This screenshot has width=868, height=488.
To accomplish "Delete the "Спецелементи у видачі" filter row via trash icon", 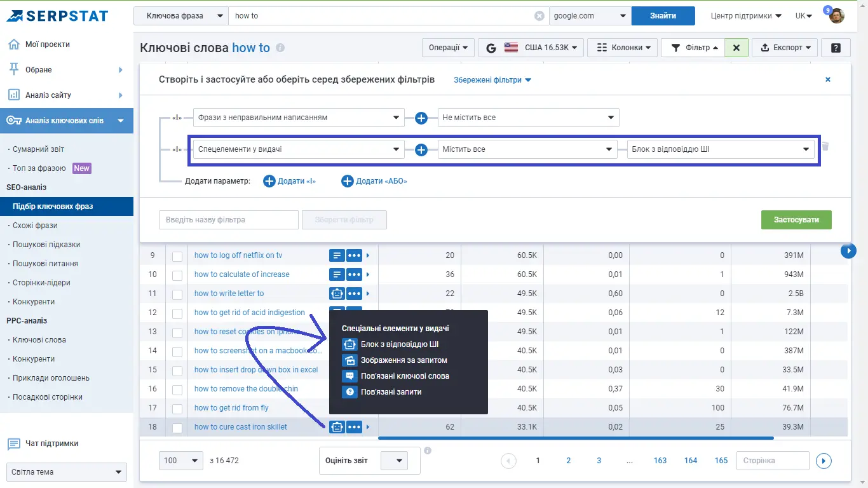I will point(825,147).
